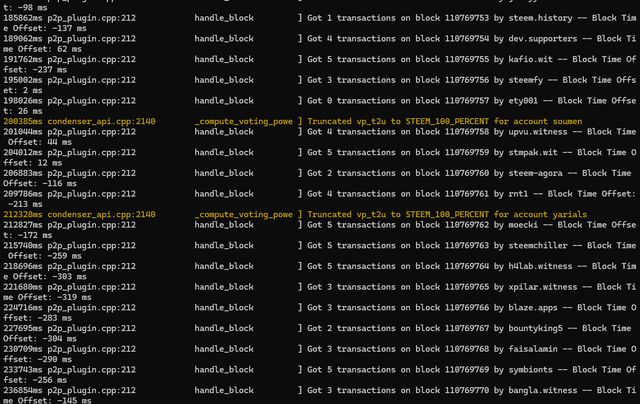Click timestamp 185862ms at line start

click(x=22, y=18)
